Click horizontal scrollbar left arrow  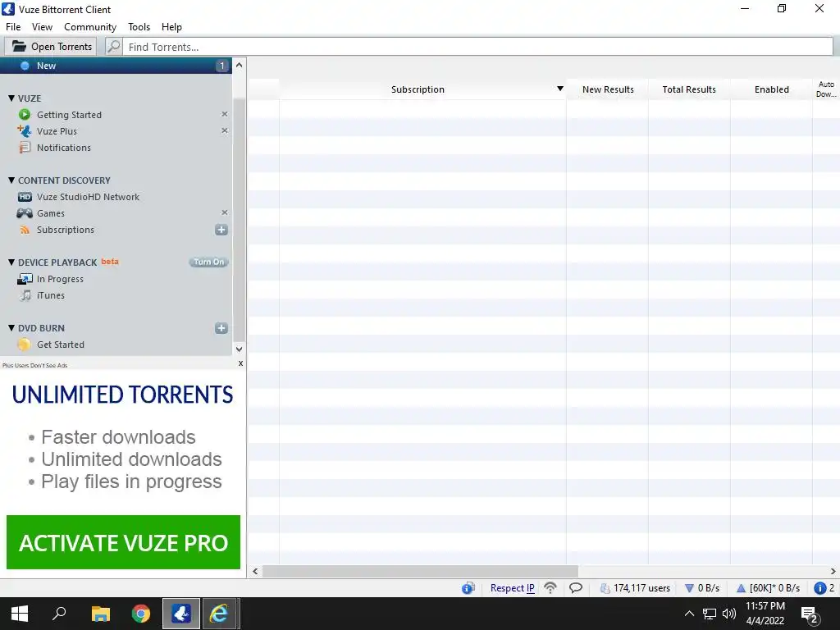coord(256,571)
